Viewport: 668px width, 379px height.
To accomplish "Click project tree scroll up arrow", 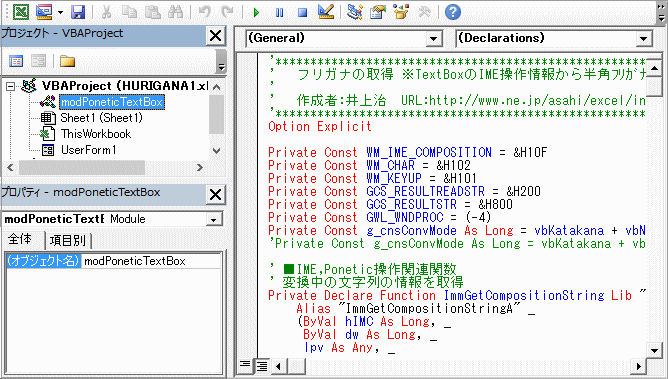I will point(216,87).
